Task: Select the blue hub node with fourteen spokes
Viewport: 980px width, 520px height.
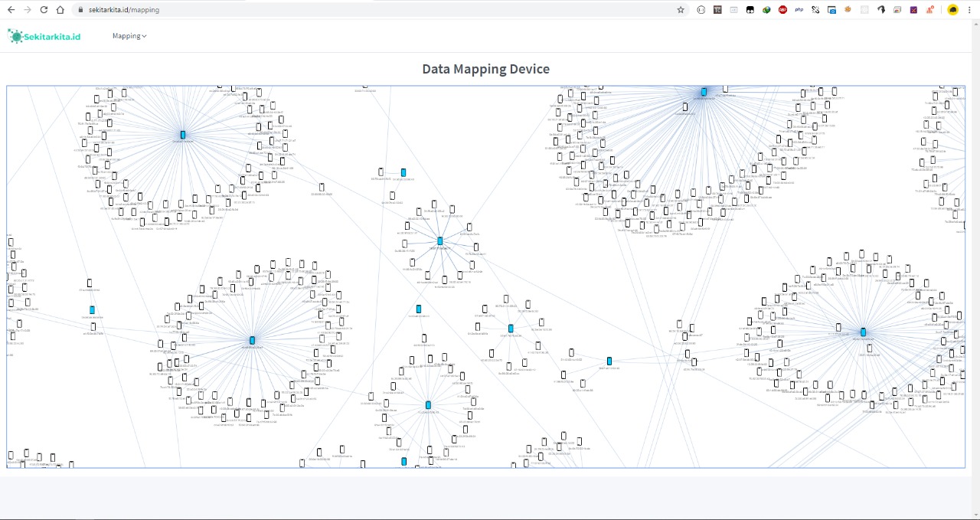Action: point(440,241)
